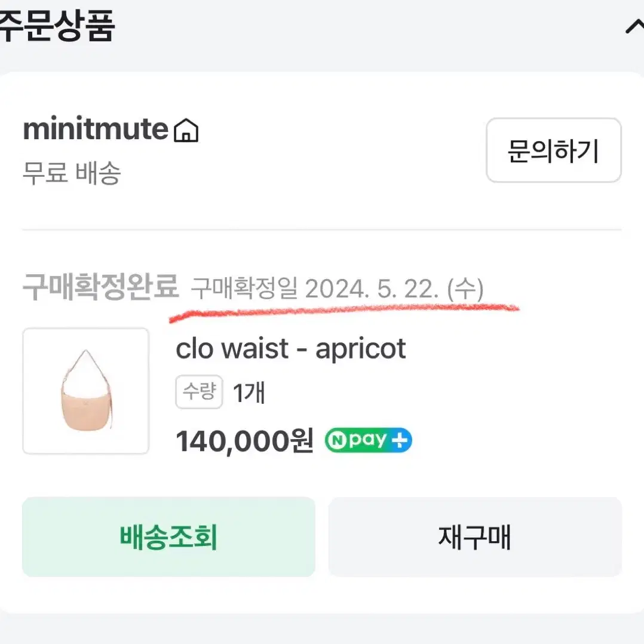Collapse the 주문상품 section chevron
This screenshot has width=644, height=644.
click(x=634, y=27)
